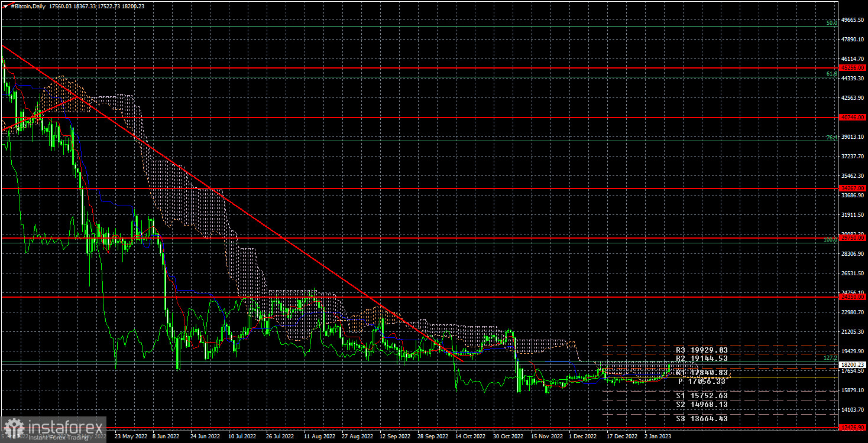Click the 42563.90 price axis label
Screen dimensions: 868x443
(x=853, y=98)
